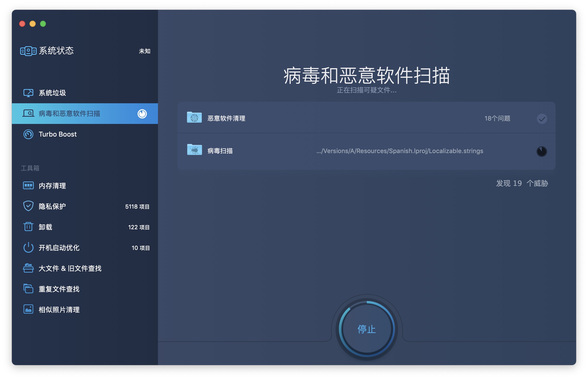Click the sidebar scan progress clock indicator
This screenshot has height=379, width=588.
coord(142,114)
